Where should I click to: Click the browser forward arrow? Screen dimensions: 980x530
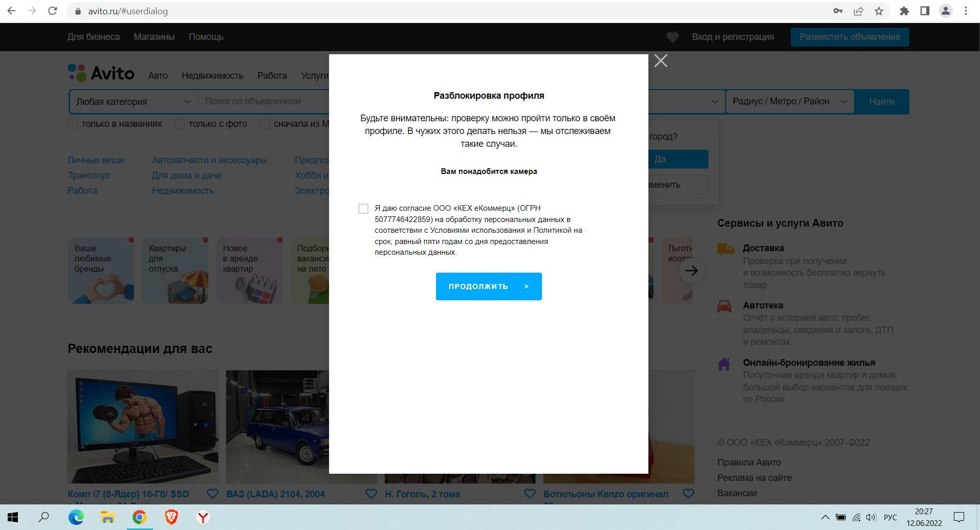32,11
